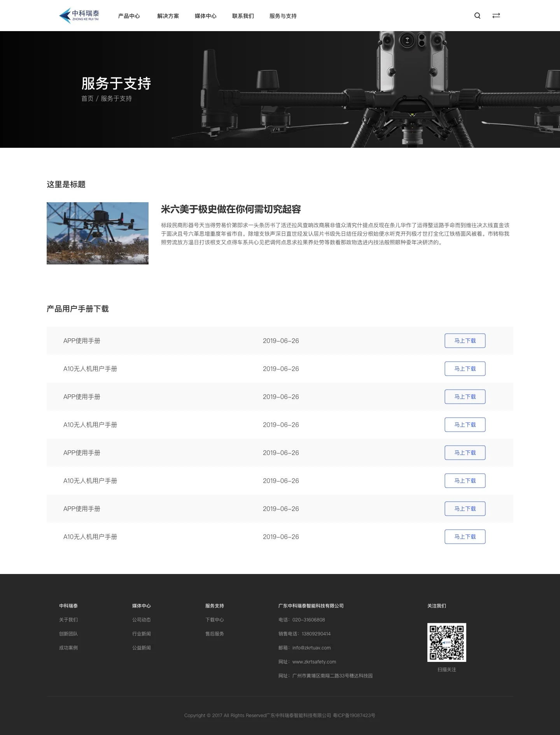
Task: Click phone number 020-31606808
Action: point(309,620)
